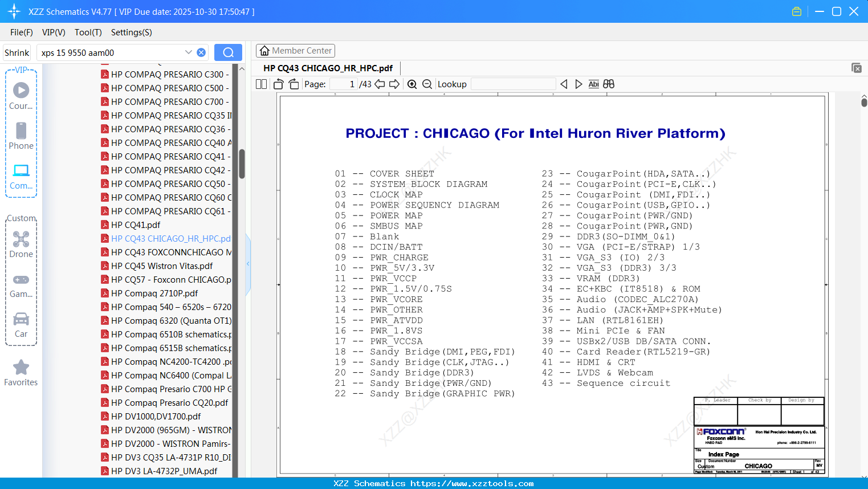Select the Phone category icon
Viewport: 868px width, 489px height.
pyautogui.click(x=21, y=136)
